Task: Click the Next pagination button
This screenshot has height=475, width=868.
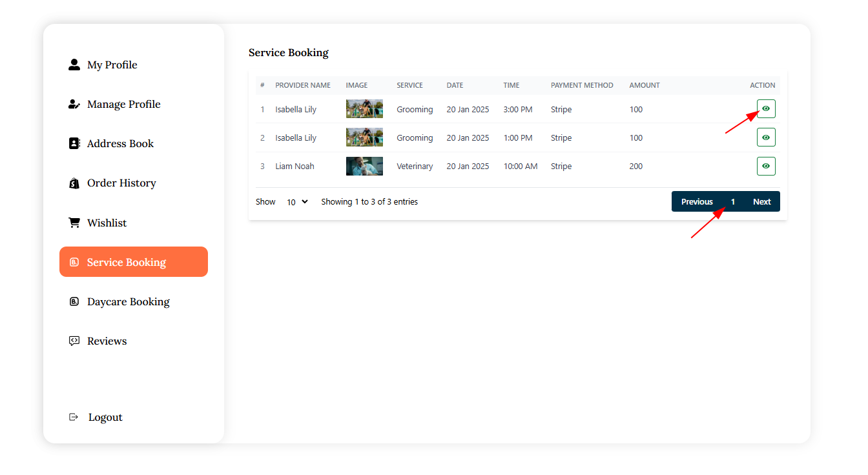Action: 761,202
